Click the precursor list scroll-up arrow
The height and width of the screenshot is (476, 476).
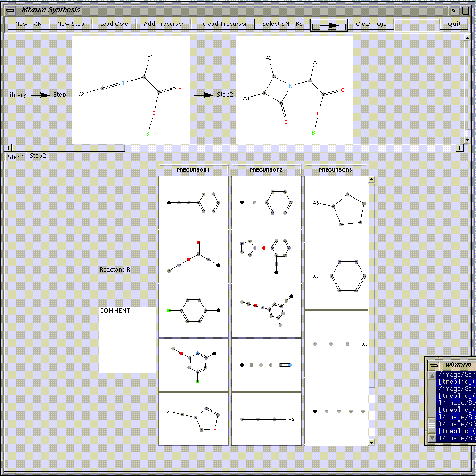click(371, 180)
